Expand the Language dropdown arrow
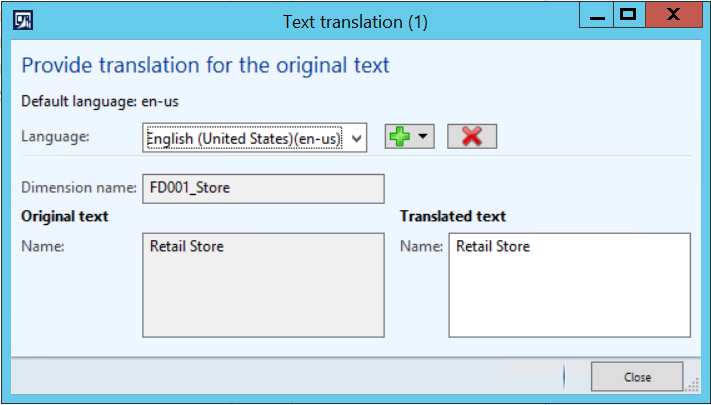The width and height of the screenshot is (711, 405). [x=358, y=137]
